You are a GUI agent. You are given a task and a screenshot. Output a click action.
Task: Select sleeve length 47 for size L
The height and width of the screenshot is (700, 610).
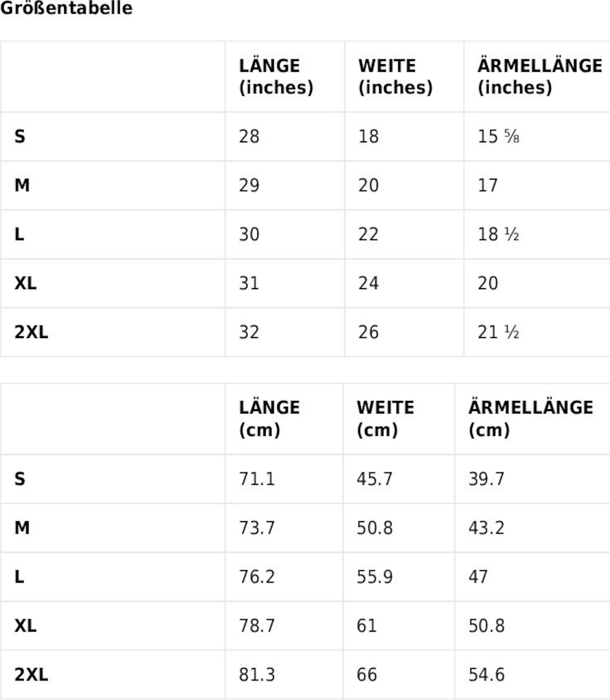[478, 577]
